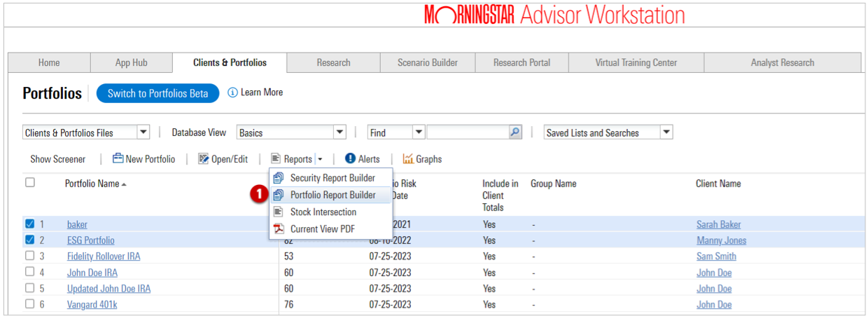Image resolution: width=868 pixels, height=316 pixels.
Task: Open the Research Portal tab
Action: (521, 63)
